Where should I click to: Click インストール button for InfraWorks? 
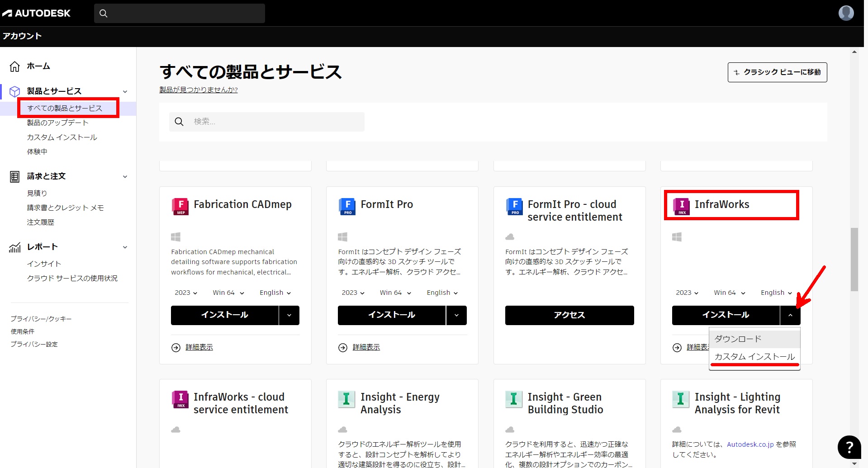(726, 315)
